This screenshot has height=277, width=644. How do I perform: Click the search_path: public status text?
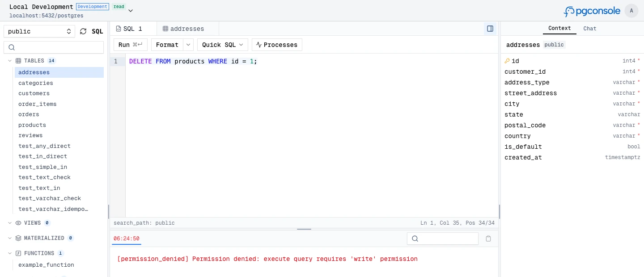tap(144, 223)
